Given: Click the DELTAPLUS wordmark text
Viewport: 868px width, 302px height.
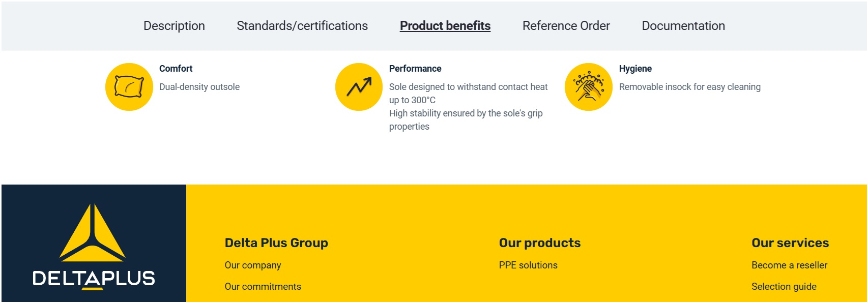Looking at the screenshot, I should click(x=94, y=279).
